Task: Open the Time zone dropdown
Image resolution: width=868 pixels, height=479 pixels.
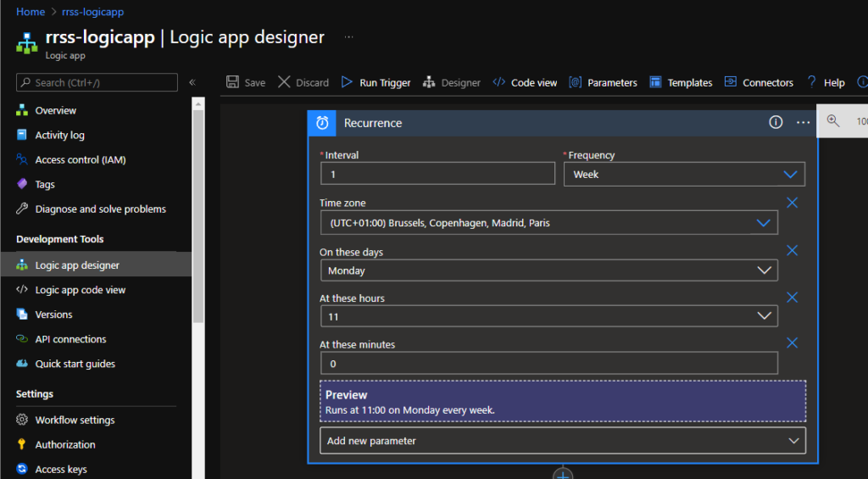Action: pyautogui.click(x=549, y=223)
